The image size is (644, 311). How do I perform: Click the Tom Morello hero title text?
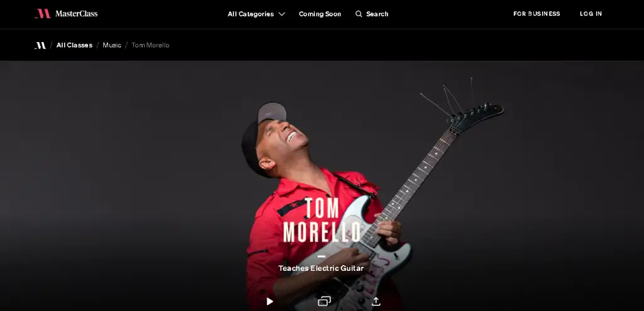pyautogui.click(x=322, y=220)
